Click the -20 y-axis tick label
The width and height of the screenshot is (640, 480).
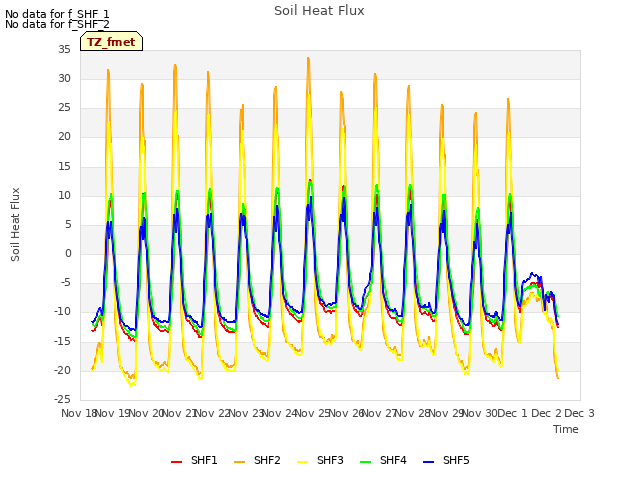pos(63,370)
